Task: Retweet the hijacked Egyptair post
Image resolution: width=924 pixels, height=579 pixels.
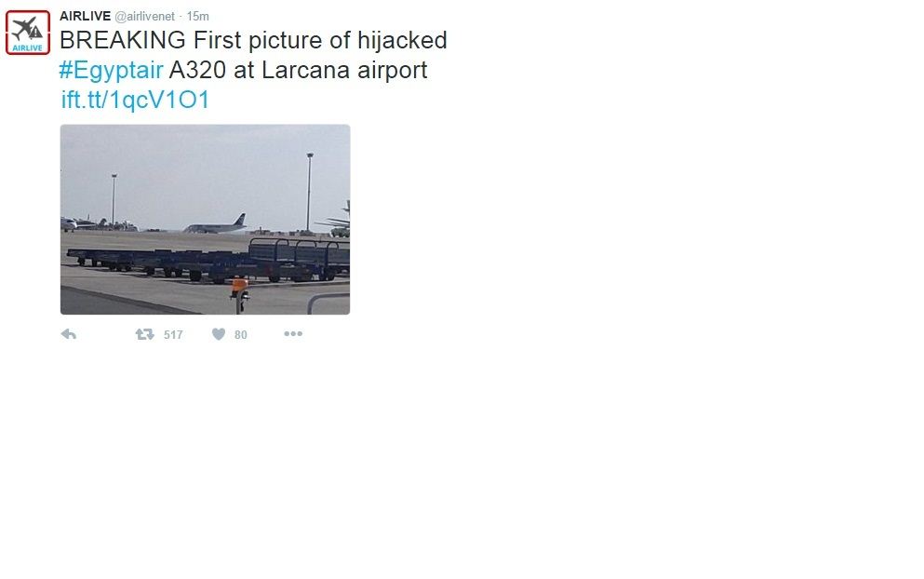Action: click(145, 334)
